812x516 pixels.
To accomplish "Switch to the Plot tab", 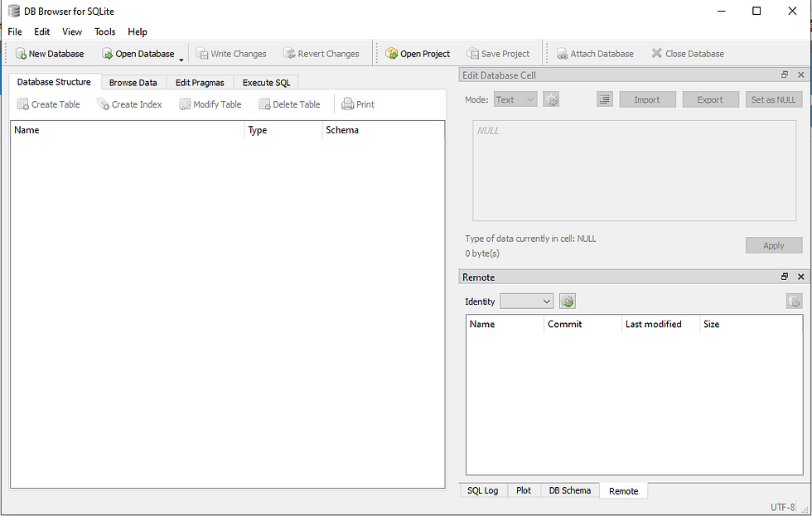I will 524,490.
